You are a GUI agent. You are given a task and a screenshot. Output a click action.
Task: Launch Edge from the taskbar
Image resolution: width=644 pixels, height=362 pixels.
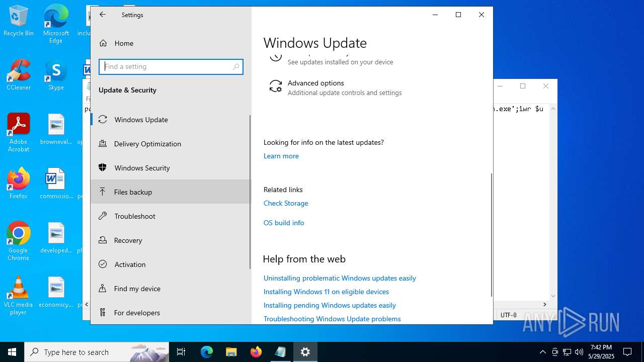207,352
